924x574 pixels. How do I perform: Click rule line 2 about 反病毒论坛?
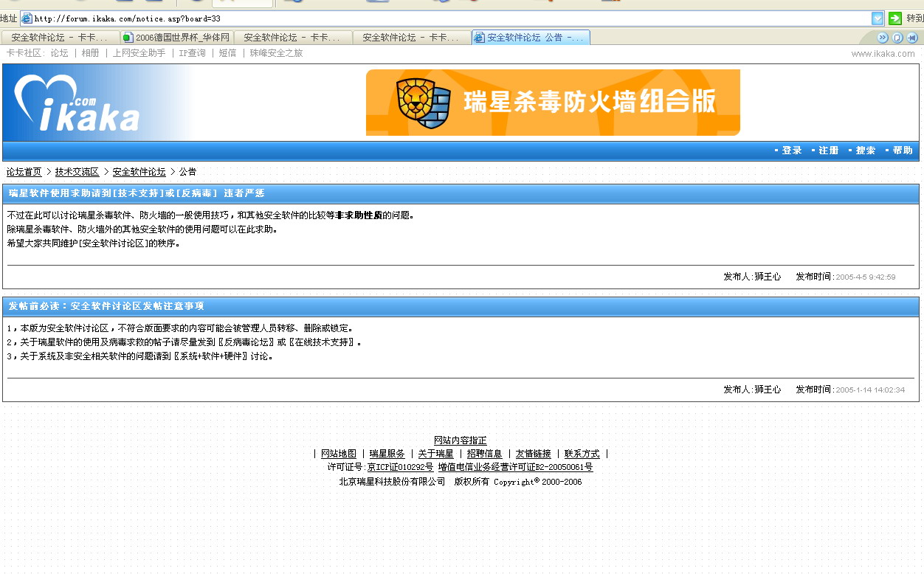point(185,342)
